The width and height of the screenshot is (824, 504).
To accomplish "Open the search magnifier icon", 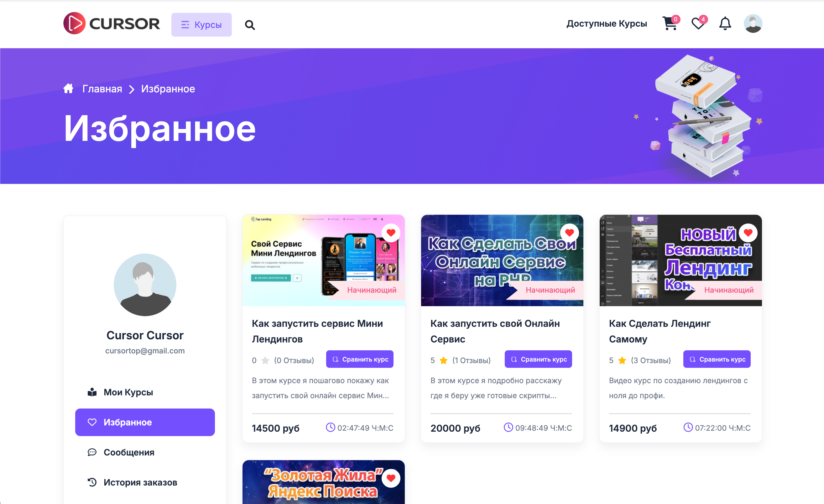I will click(x=250, y=25).
